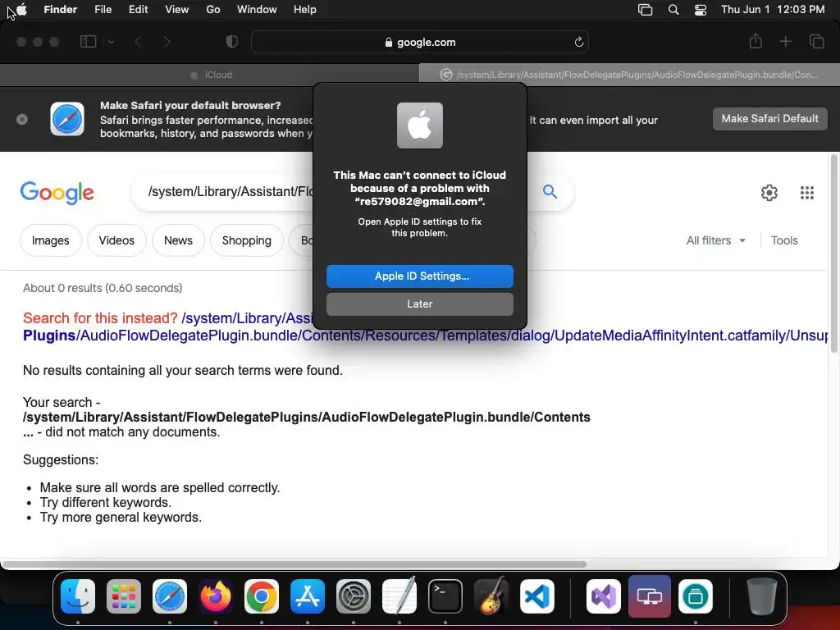Click the Google logo

57,193
